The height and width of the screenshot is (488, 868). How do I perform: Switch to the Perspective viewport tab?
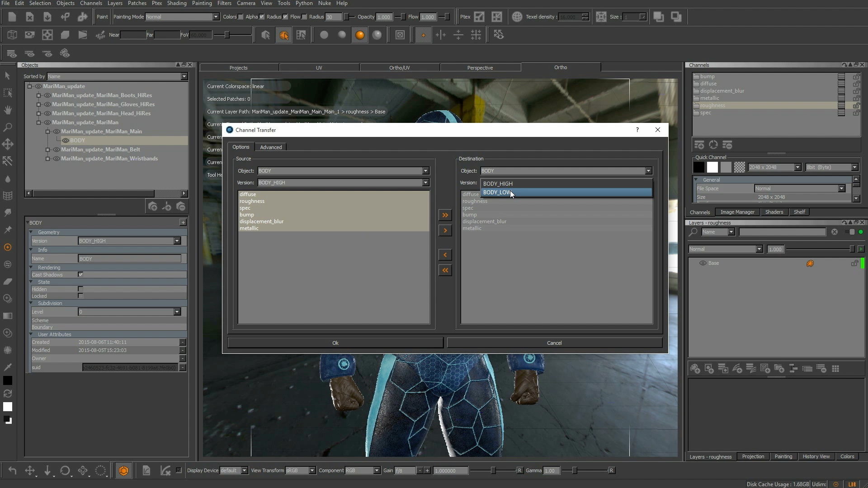click(x=481, y=67)
